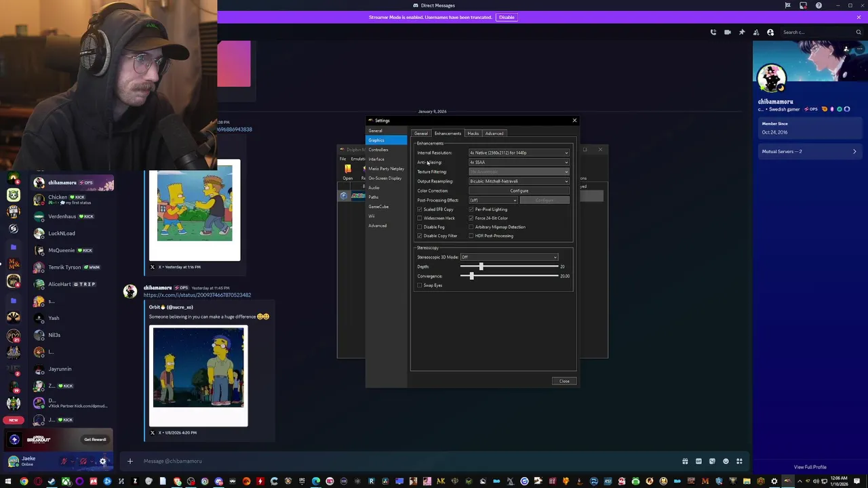Click Disable button in Streamer Mode banner
The height and width of the screenshot is (488, 868).
pos(507,17)
